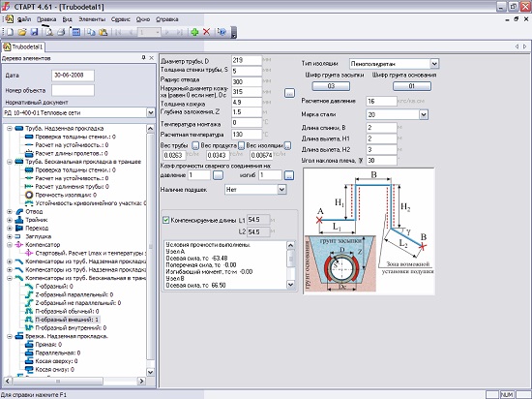Select Г-образный: 0 compensator item
The width and height of the screenshot is (532, 399).
pos(54,287)
